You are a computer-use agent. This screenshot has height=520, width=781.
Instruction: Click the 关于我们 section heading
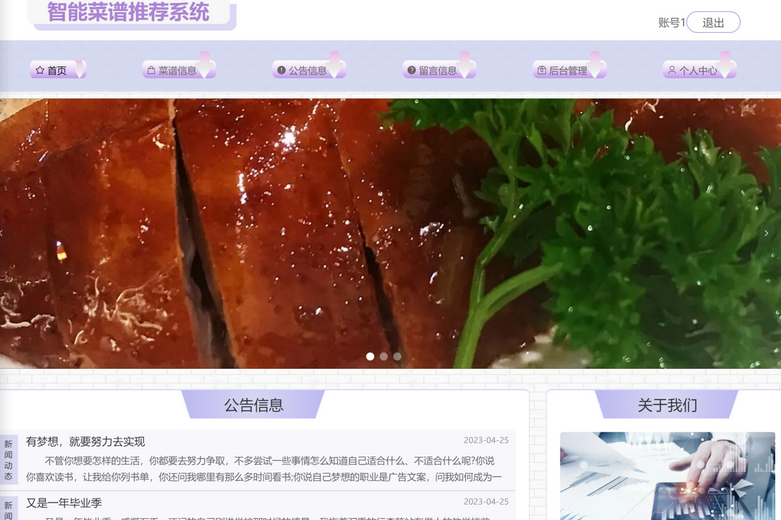coord(667,405)
